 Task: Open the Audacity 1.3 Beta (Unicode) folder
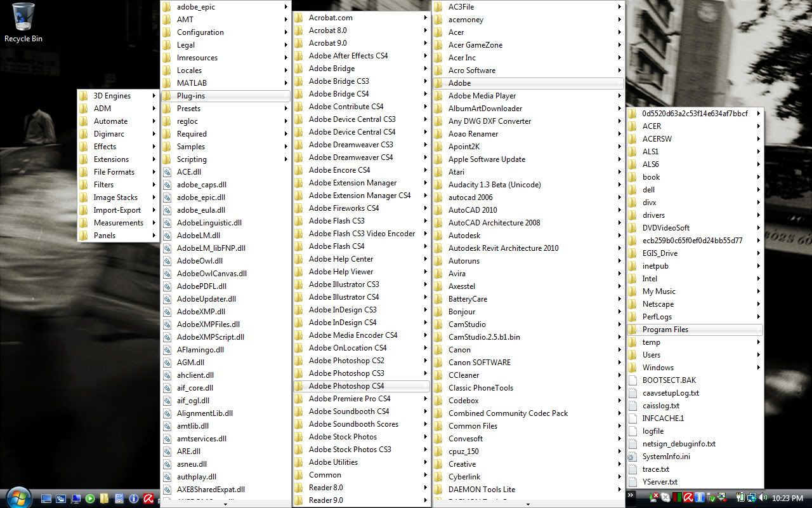[x=528, y=185]
